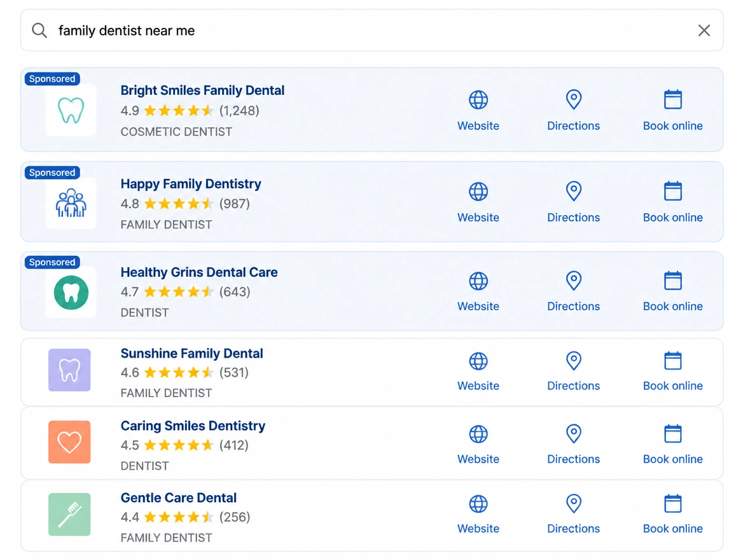Focus the 'family dentist near me' search field

[x=371, y=31]
